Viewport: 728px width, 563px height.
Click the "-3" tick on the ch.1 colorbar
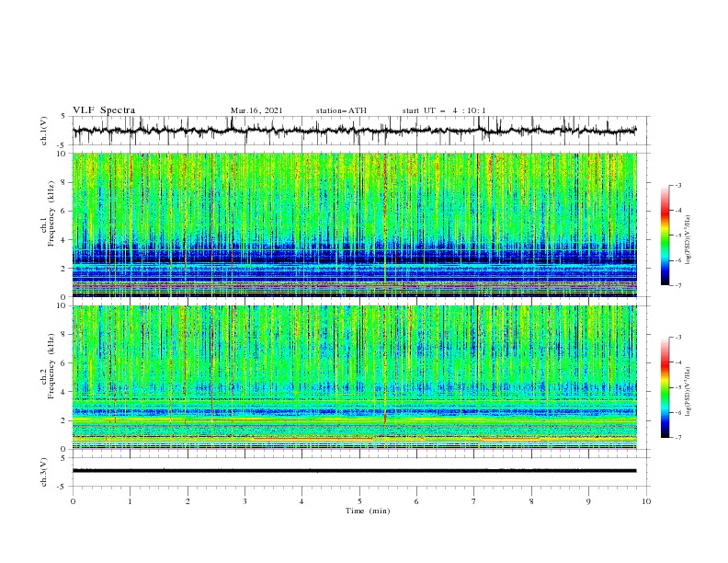[x=678, y=185]
